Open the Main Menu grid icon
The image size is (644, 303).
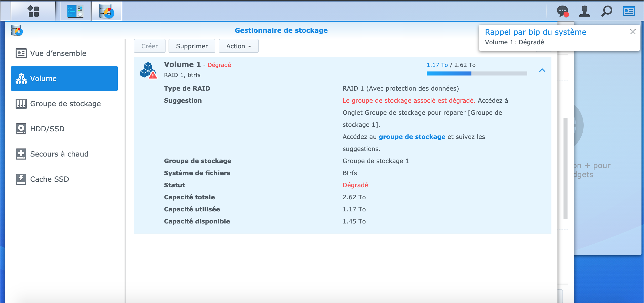pyautogui.click(x=33, y=11)
